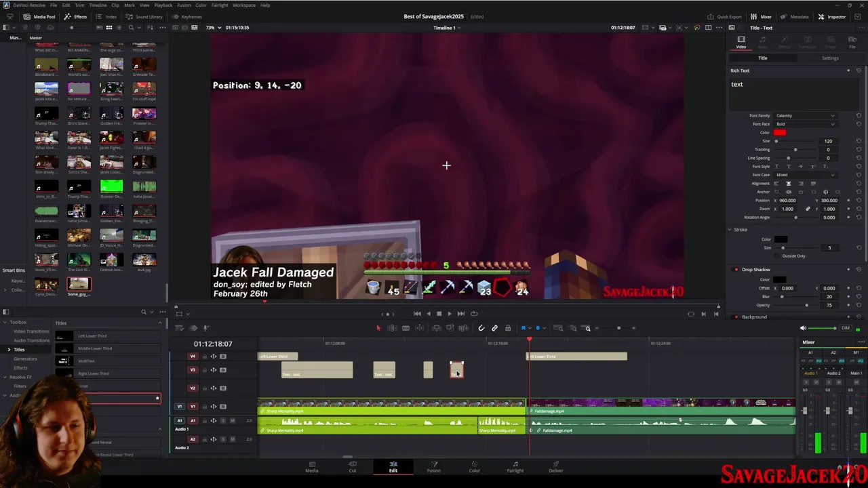This screenshot has height=488, width=868.
Task: Select Generators in the Effects tree
Action: point(25,359)
